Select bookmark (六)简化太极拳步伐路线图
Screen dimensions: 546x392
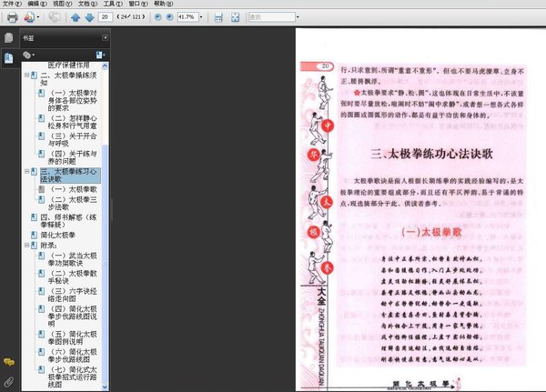(x=73, y=356)
